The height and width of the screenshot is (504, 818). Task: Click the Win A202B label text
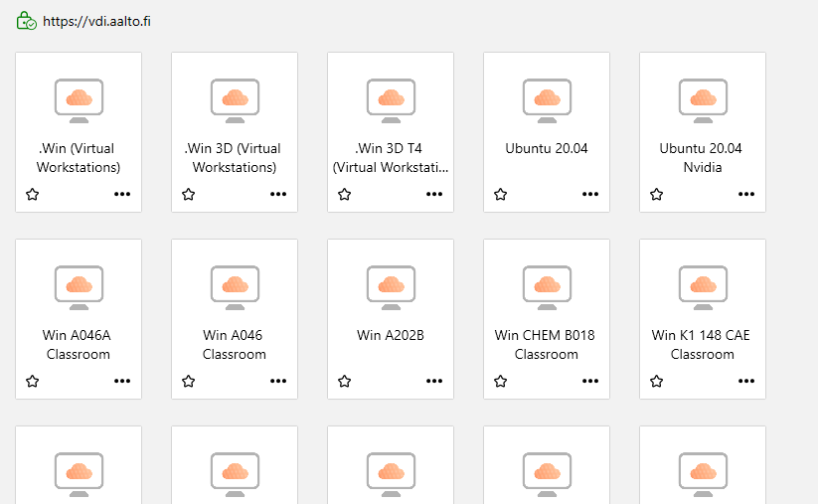(391, 335)
